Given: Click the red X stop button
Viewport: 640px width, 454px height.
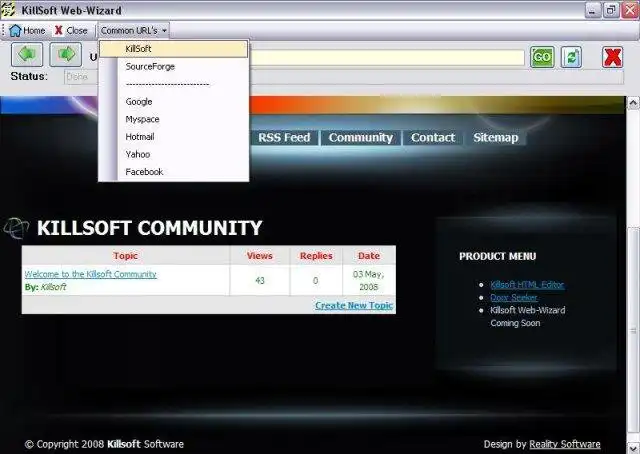Looking at the screenshot, I should (612, 57).
